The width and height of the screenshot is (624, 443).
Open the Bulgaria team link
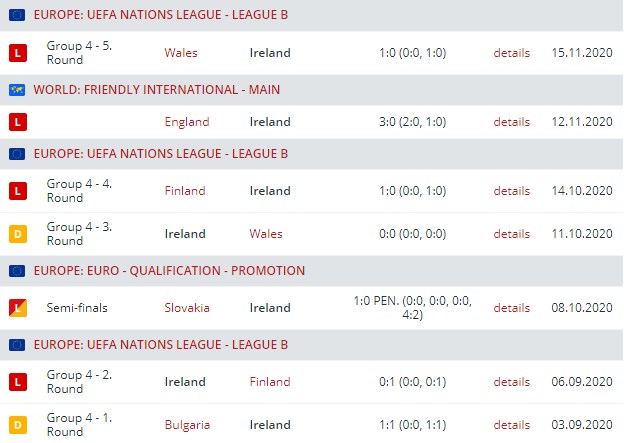pyautogui.click(x=187, y=425)
